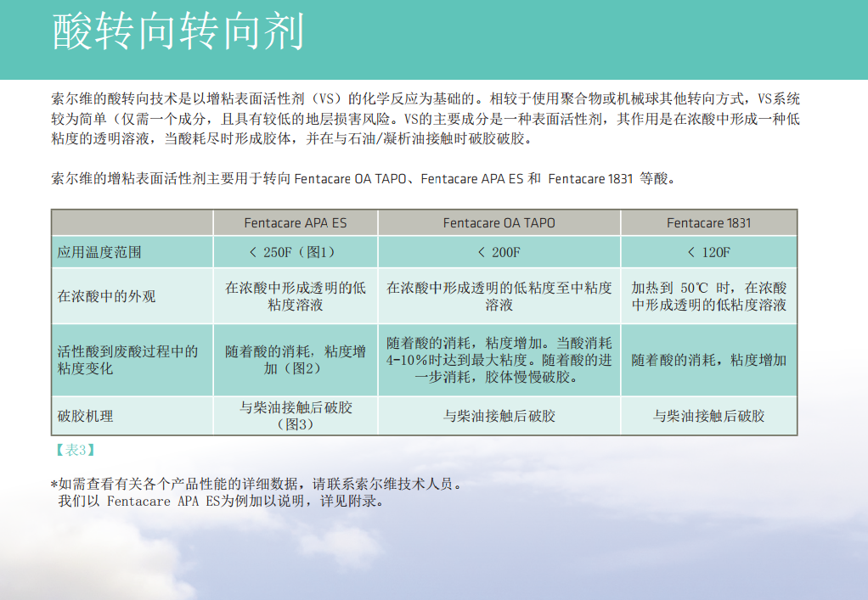Click line beginning 粘度的透明溶液
Image resolution: width=868 pixels, height=600 pixels.
point(292,138)
